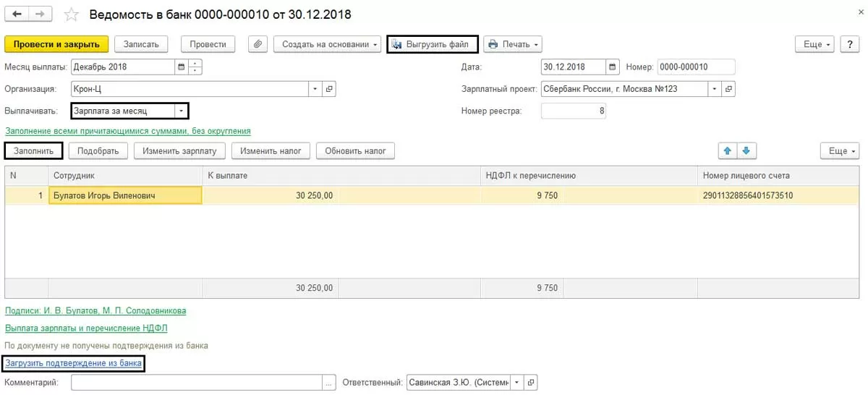This screenshot has height=395, width=868.
Task: Click Изменить зарплату button
Action: click(179, 150)
